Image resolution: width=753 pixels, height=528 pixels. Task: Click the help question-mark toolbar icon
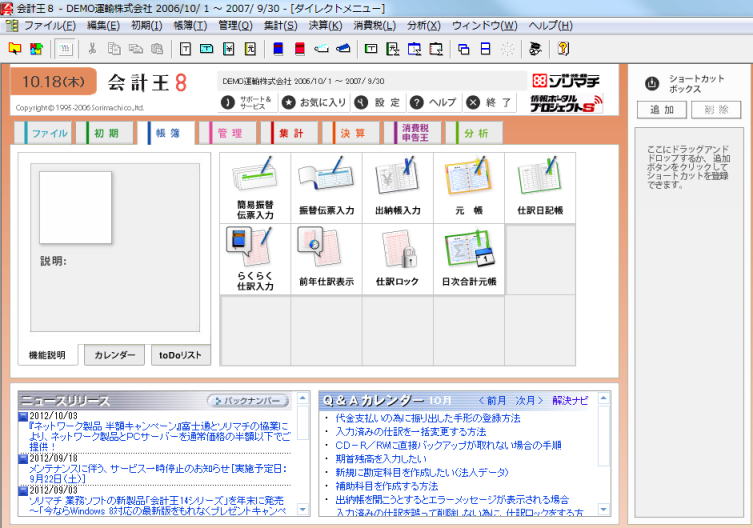click(563, 48)
